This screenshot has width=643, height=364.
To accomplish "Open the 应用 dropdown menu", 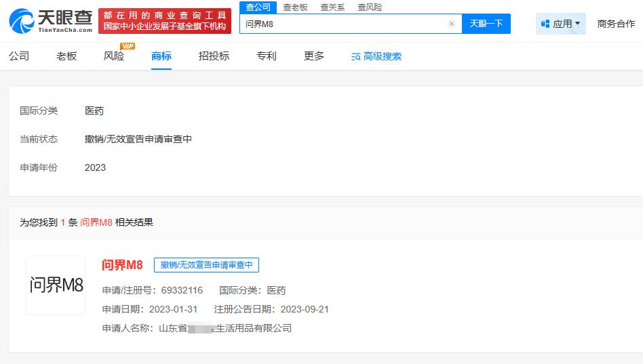I will [560, 24].
